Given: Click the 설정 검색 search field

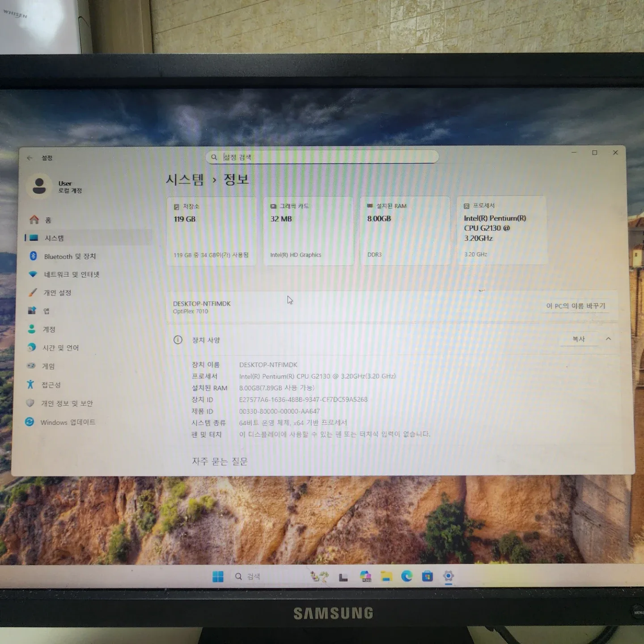Looking at the screenshot, I should tap(322, 157).
